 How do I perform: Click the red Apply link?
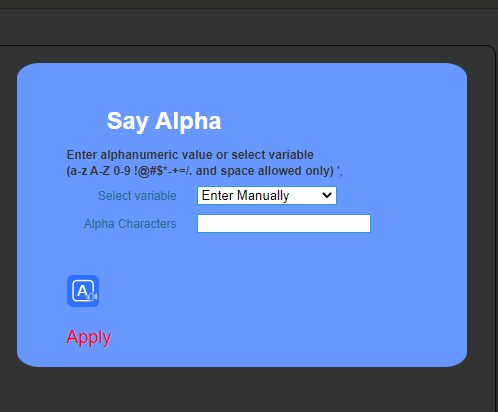[x=89, y=337]
